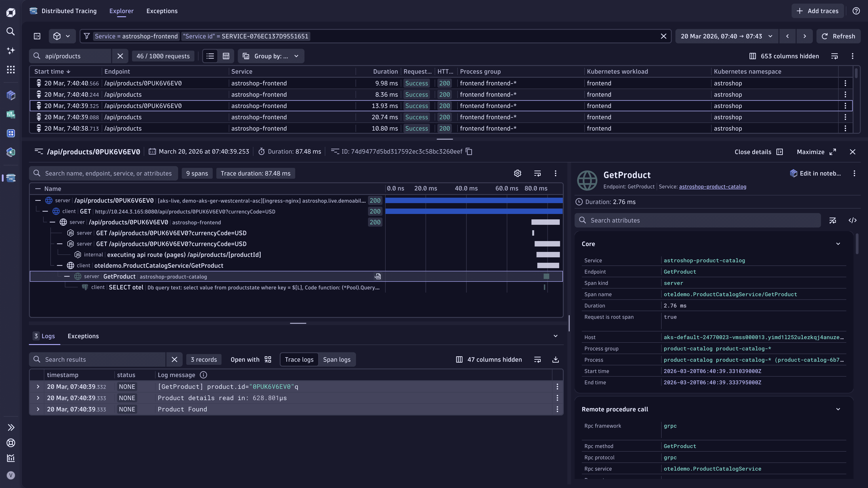
Task: Open astroshop-product-catalog service link
Action: click(x=712, y=187)
